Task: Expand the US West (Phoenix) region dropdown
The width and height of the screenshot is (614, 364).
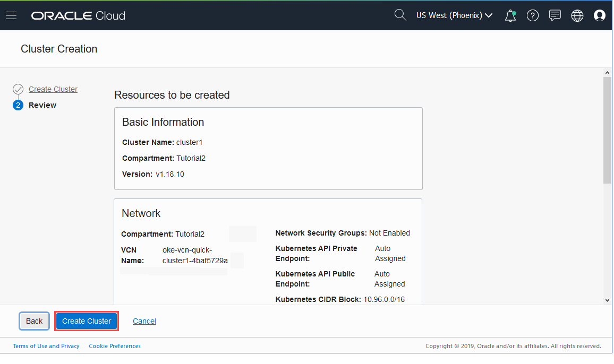Action: point(454,15)
